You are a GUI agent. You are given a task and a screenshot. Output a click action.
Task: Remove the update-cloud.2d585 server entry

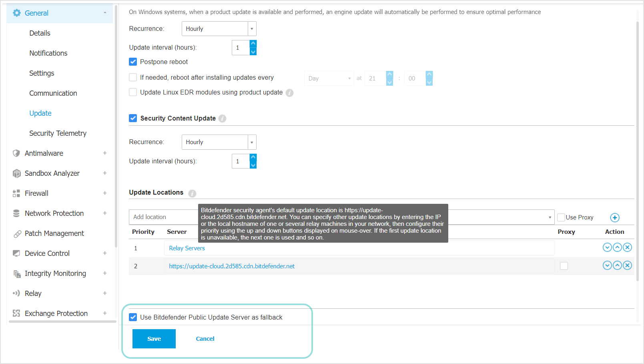point(628,265)
